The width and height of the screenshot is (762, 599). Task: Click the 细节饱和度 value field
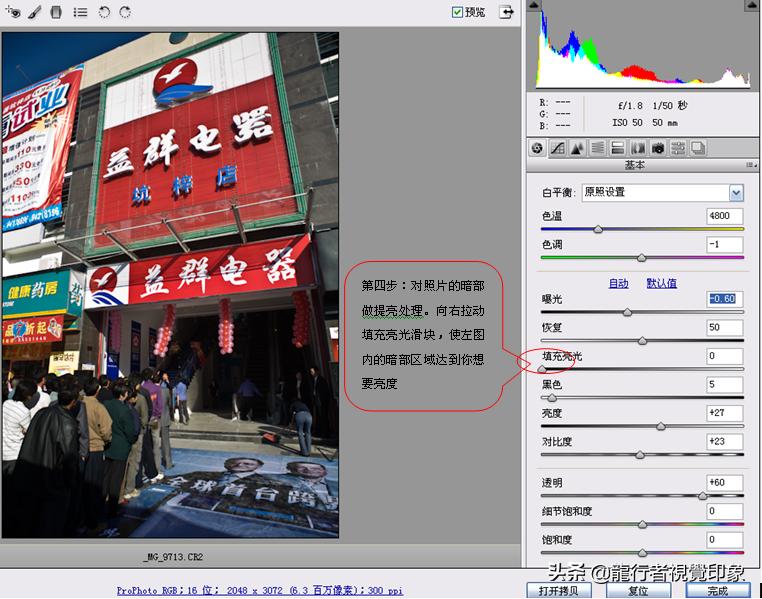pos(725,511)
